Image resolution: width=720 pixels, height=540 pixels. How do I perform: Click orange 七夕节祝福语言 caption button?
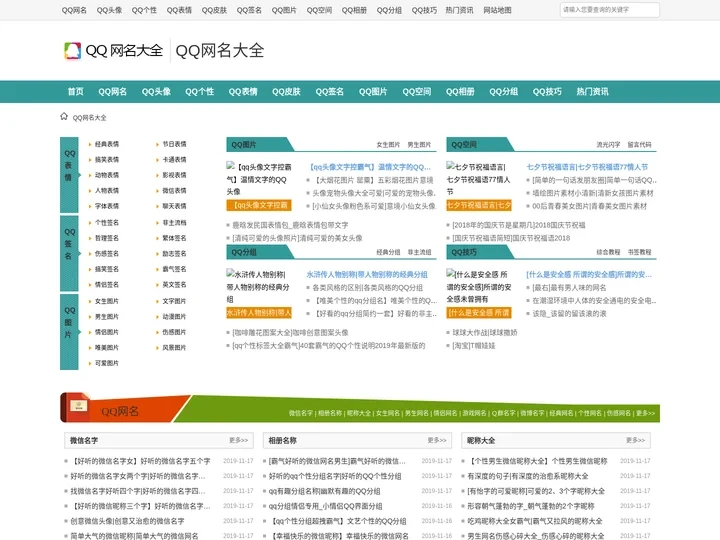tap(479, 205)
